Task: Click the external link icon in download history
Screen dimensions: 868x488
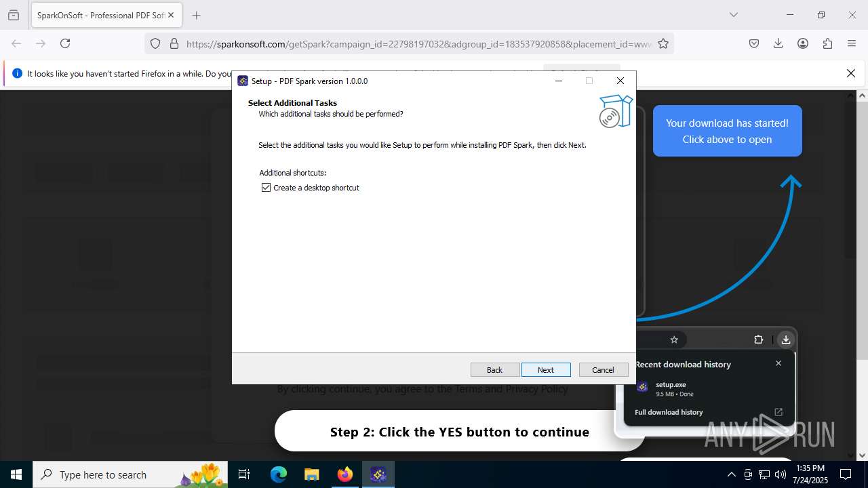Action: (x=778, y=412)
